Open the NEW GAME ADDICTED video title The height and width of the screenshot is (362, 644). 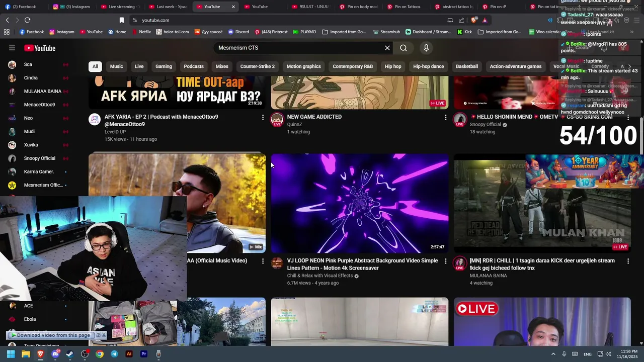tap(314, 117)
